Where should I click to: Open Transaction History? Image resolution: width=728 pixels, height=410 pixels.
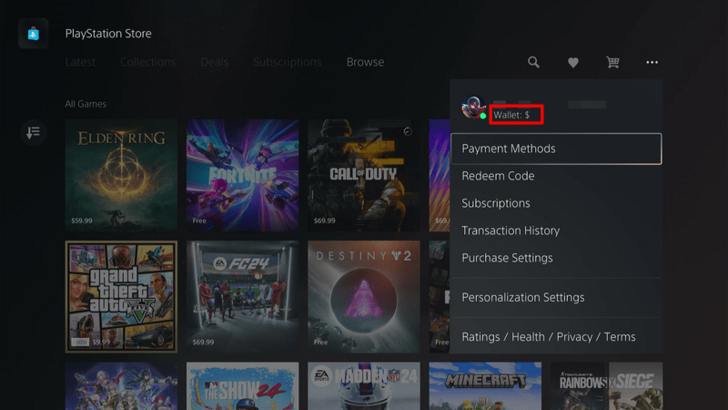click(x=556, y=231)
